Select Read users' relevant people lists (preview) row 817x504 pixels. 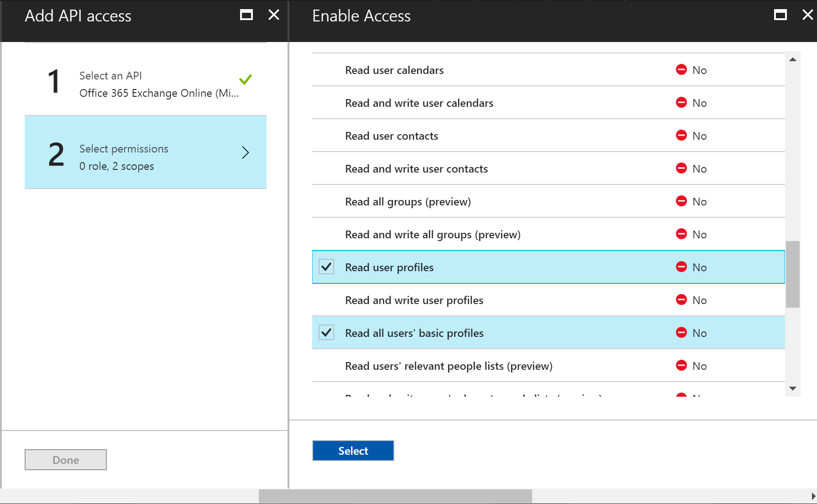[448, 366]
